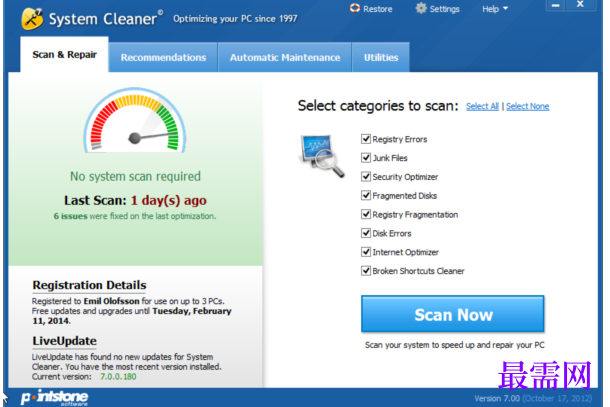
Task: Open the Automatic Maintenance tab
Action: [x=285, y=58]
